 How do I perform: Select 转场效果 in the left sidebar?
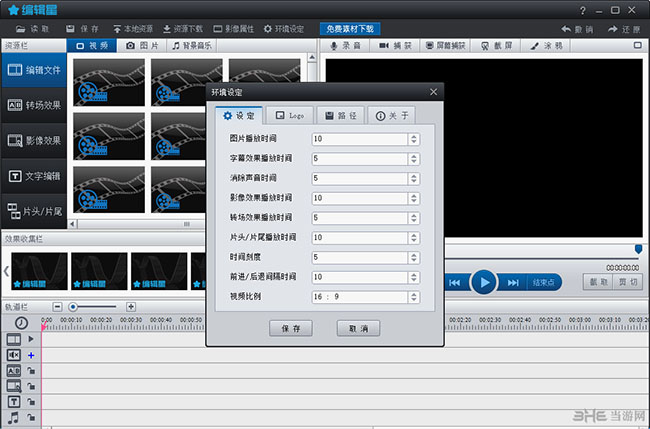pyautogui.click(x=33, y=104)
